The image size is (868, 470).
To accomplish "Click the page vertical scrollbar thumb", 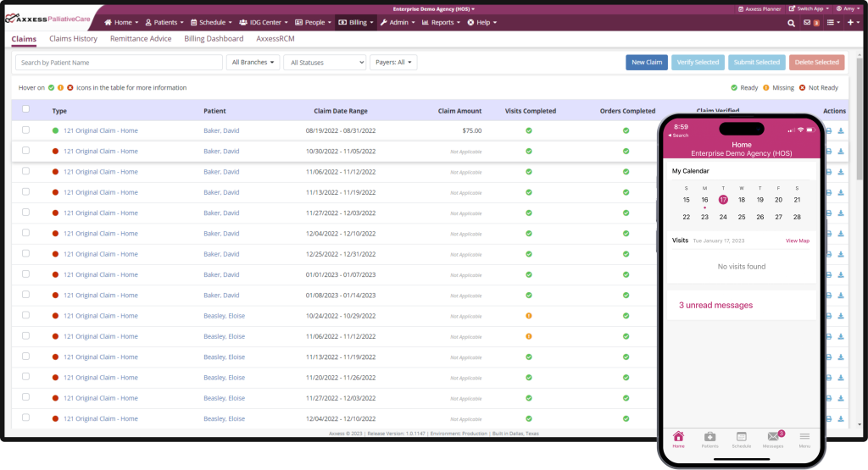I will (x=860, y=119).
